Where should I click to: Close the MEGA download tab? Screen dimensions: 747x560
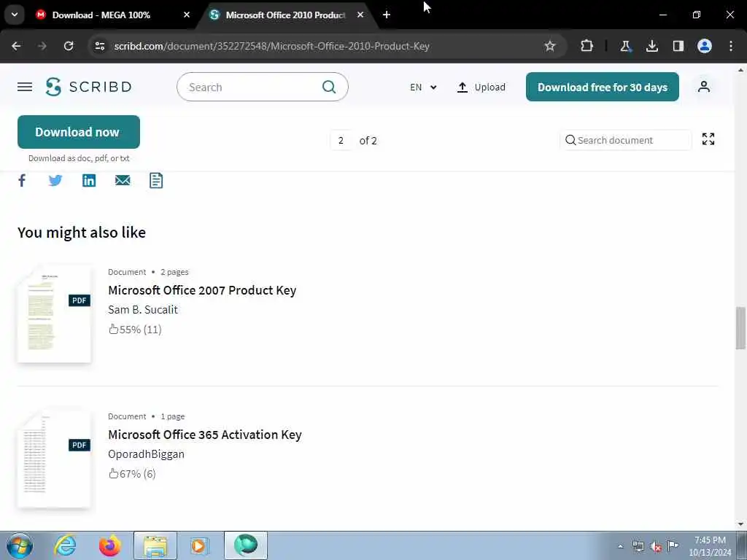[x=187, y=15]
